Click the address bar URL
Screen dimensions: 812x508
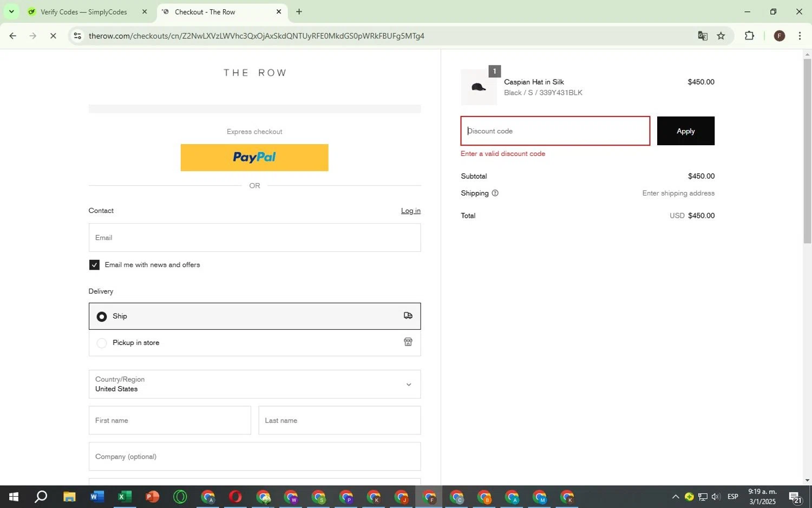(x=256, y=36)
